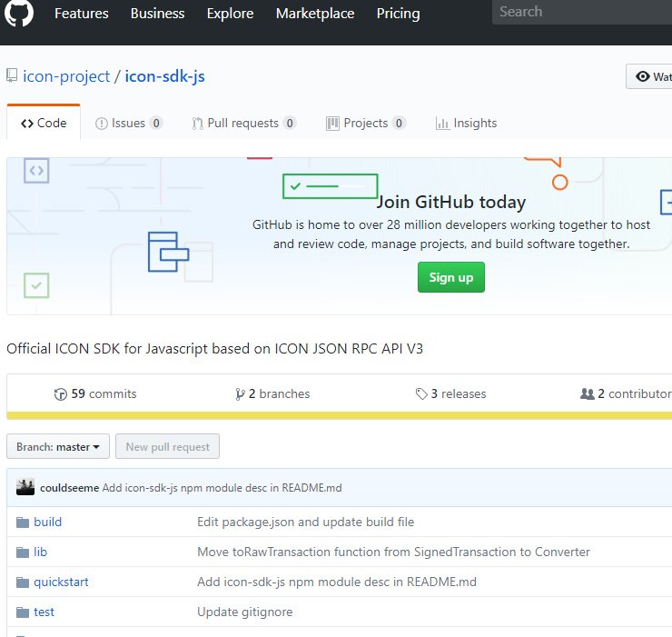Click the green Sign up button
Viewport: 672px width, 637px height.
(451, 277)
